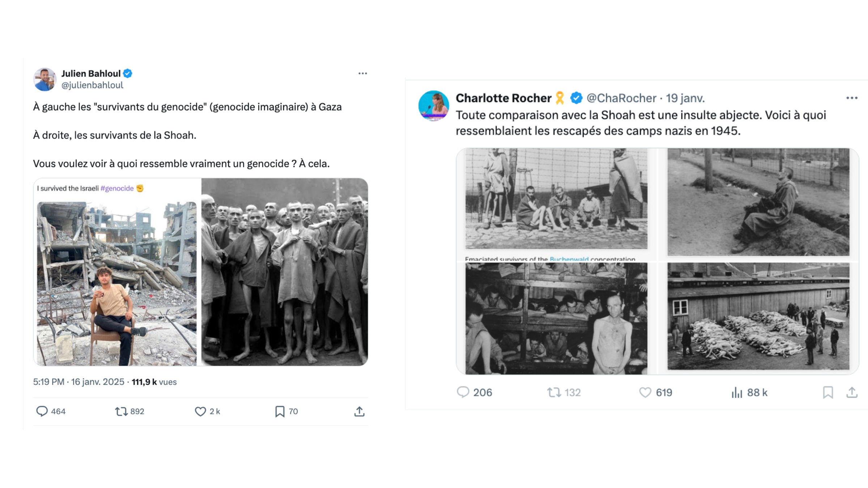
Task: Open Charlotte Rocher's avatar
Action: coord(434,106)
